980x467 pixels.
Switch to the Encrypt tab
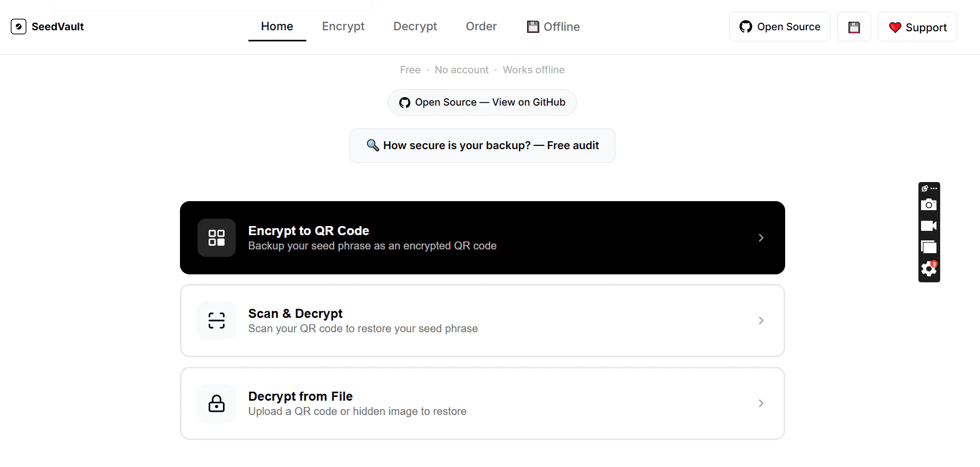coord(343,27)
